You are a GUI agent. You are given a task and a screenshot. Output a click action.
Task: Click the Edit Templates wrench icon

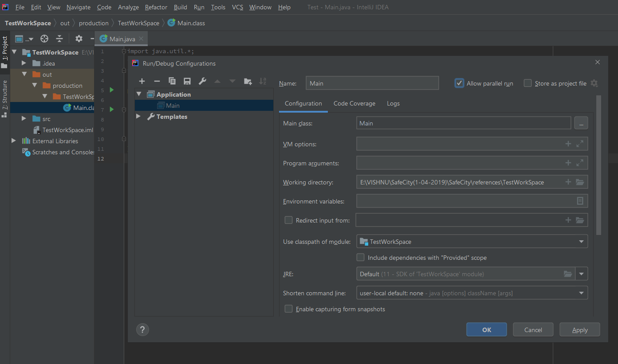click(202, 81)
